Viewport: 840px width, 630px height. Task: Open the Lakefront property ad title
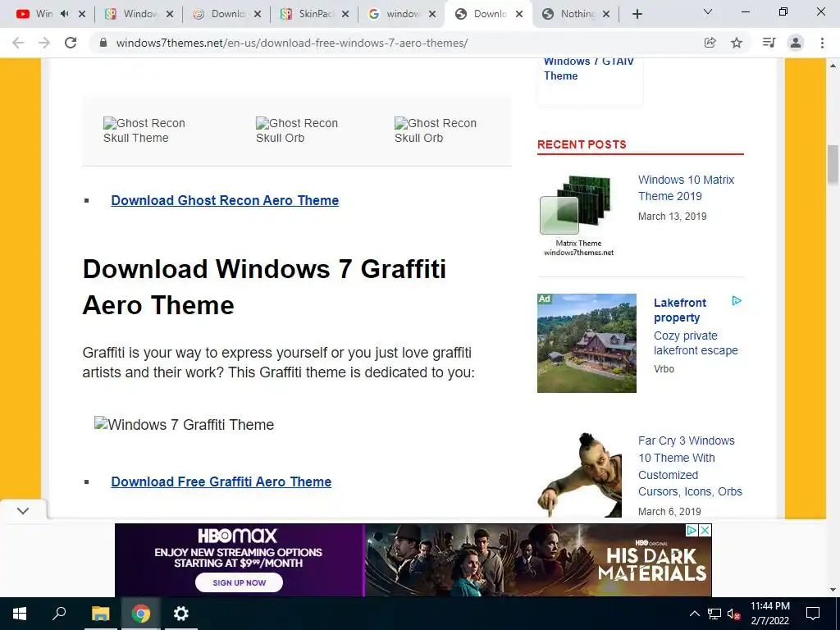point(680,310)
